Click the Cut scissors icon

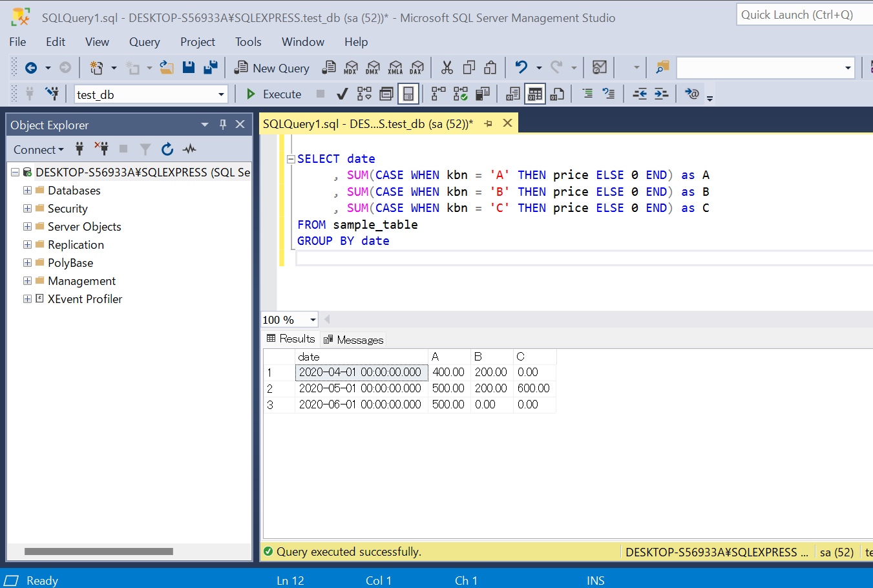pyautogui.click(x=447, y=67)
